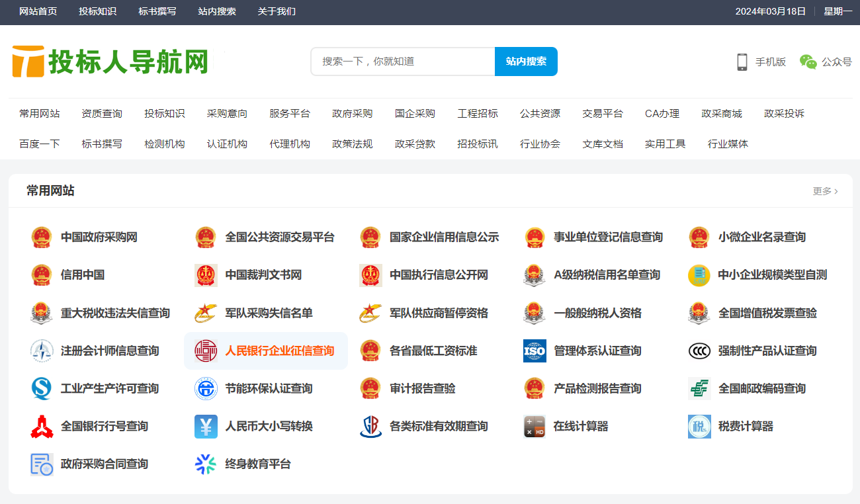The height and width of the screenshot is (504, 860).
Task: Click the icon beside 节能环保认证查询
Action: 206,388
